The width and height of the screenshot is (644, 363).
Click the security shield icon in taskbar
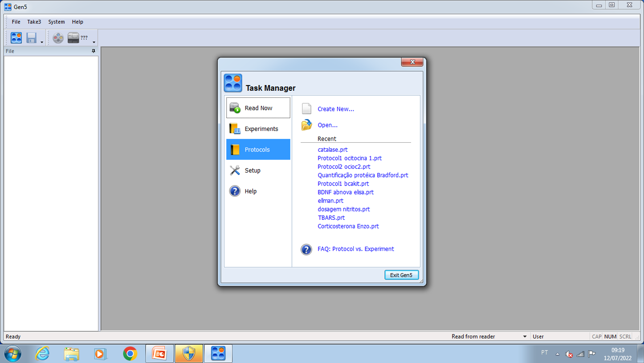click(x=189, y=354)
